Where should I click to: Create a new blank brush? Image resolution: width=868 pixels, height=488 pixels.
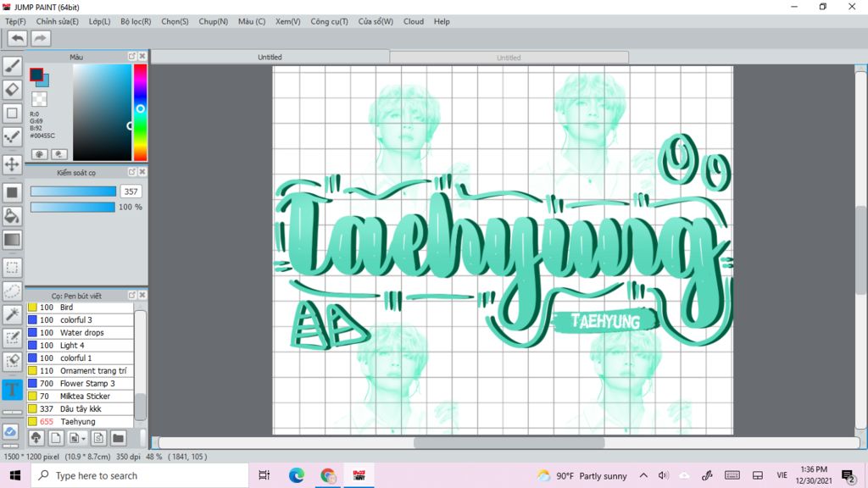click(55, 438)
